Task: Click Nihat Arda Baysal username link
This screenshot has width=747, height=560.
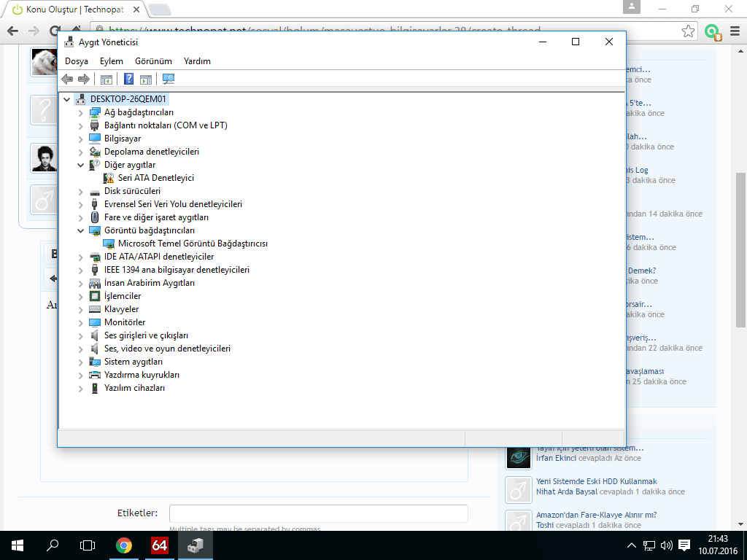Action: 567,491
